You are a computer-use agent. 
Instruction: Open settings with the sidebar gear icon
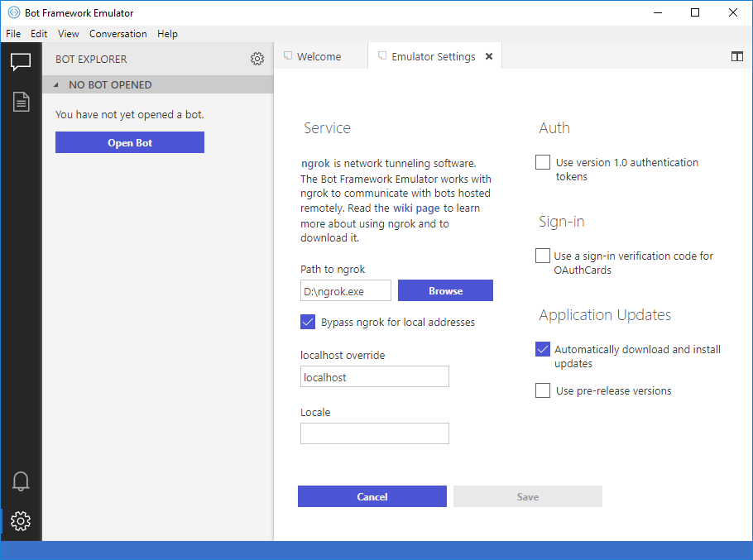[x=21, y=520]
